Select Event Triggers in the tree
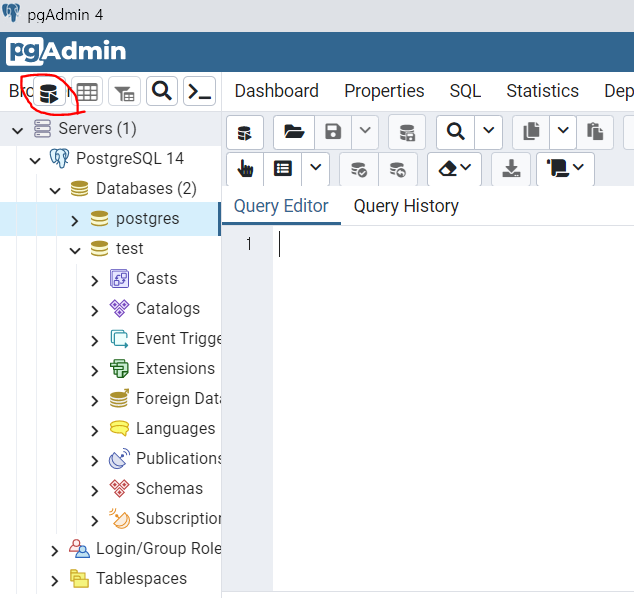634x598 pixels. 179,339
